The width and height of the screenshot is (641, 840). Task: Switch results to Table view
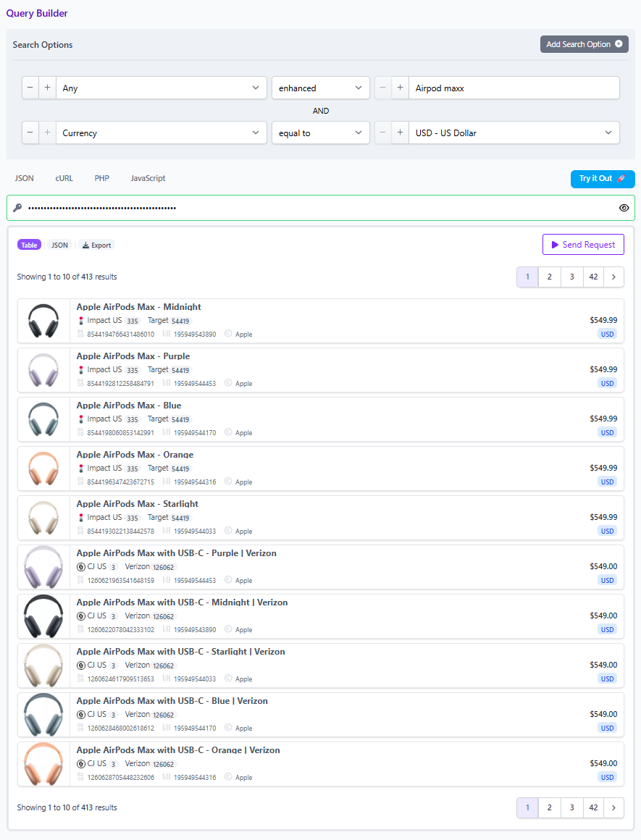pyautogui.click(x=29, y=245)
